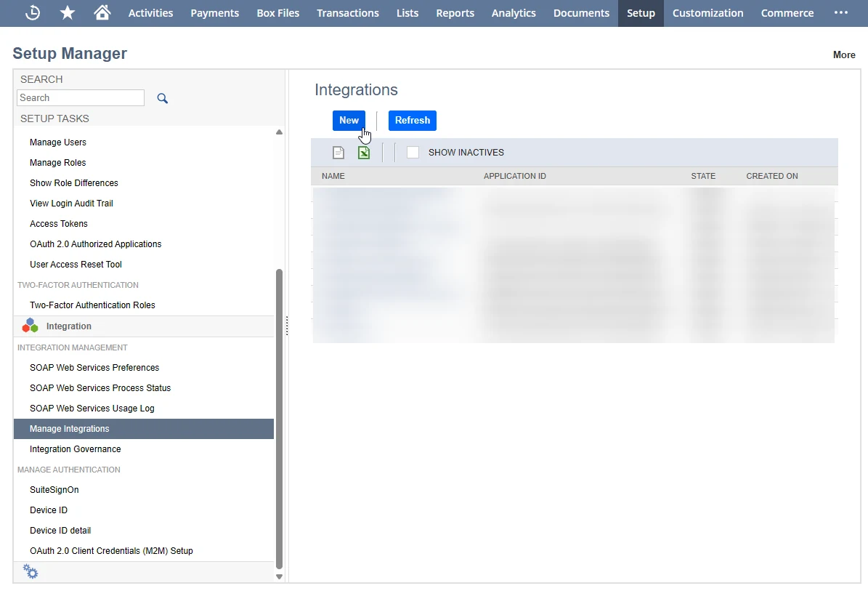Open SuiteSignOn
This screenshot has height=591, width=868.
pos(54,490)
